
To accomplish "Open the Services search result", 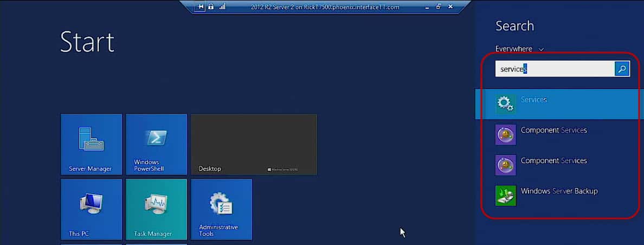I will tap(559, 104).
